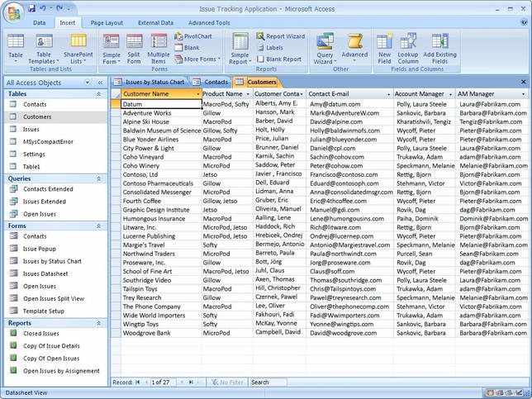This screenshot has width=532, height=399.
Task: Switch to the Contacts document tab
Action: pos(211,82)
